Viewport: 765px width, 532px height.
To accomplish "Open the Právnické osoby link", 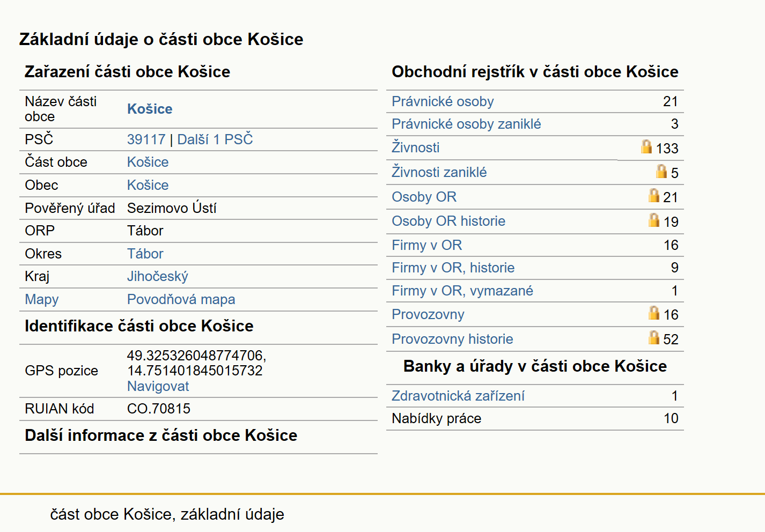I will point(443,101).
